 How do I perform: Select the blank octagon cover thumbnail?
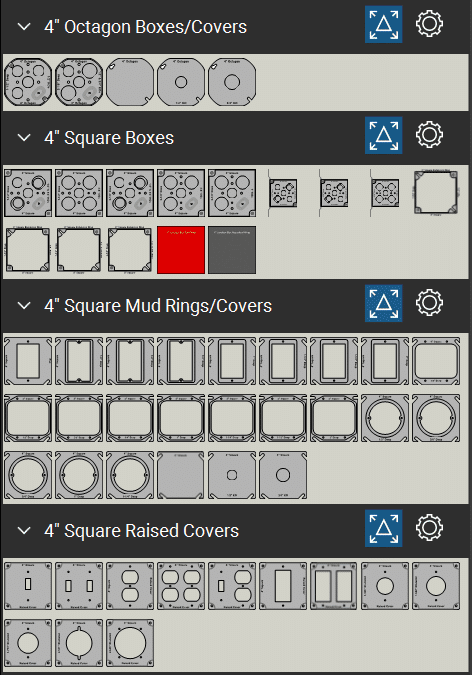click(130, 82)
